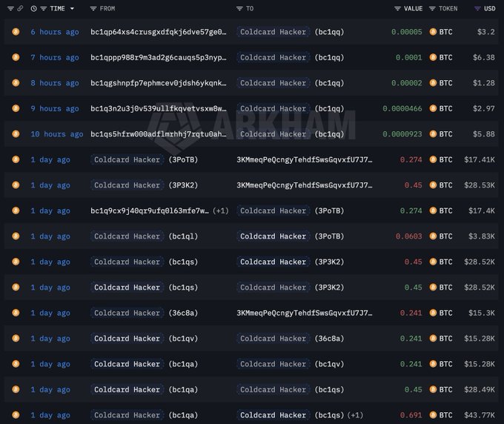Click the Bitcoin chain icon on the $17.41K row
This screenshot has width=504, height=424.
pos(16,159)
